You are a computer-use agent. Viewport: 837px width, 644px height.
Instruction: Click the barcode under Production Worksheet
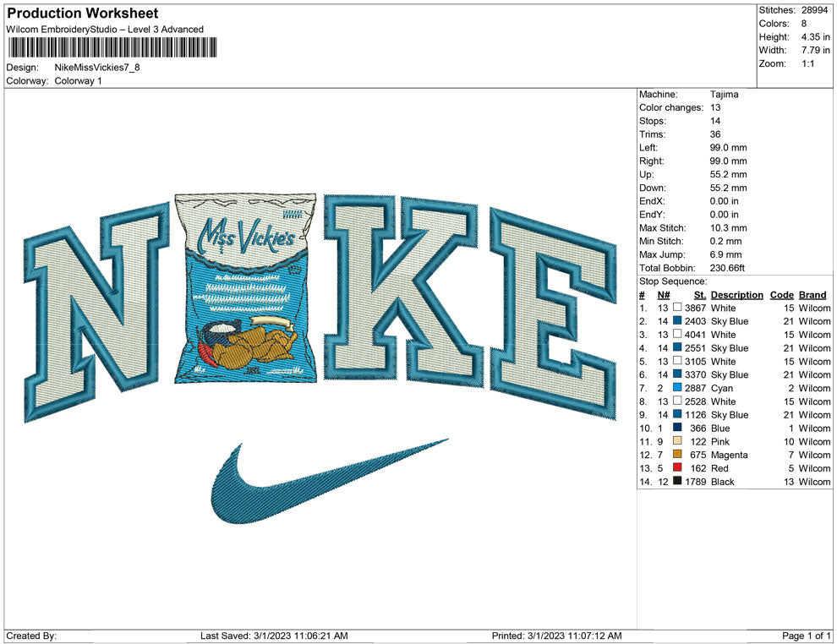[112, 46]
